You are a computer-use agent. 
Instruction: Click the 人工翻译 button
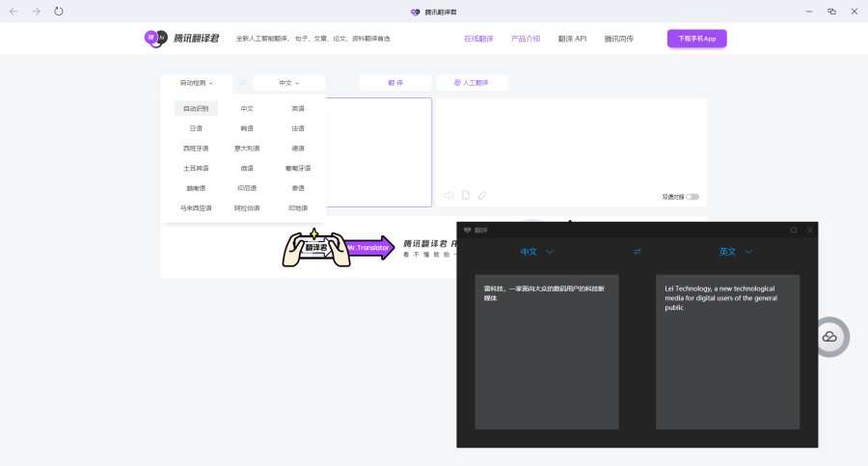pos(473,83)
